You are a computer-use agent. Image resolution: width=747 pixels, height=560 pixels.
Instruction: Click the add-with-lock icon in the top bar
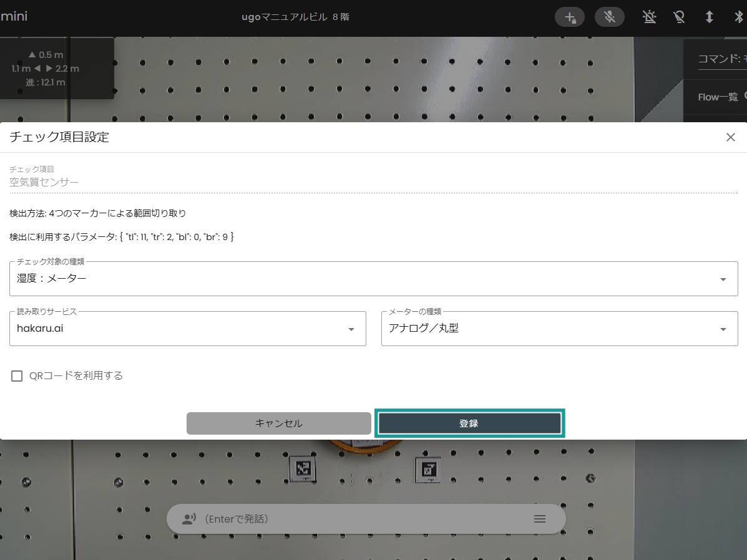coord(569,17)
